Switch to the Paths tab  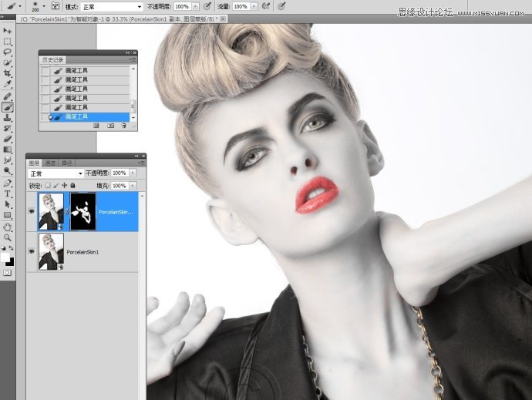66,163
